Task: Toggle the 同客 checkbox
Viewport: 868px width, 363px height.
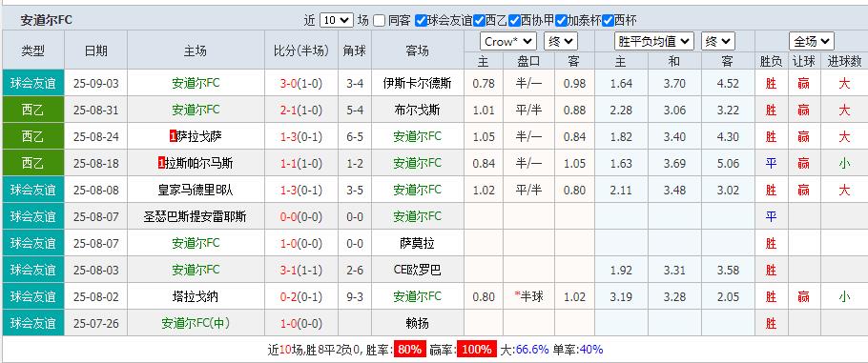Action: (x=380, y=20)
